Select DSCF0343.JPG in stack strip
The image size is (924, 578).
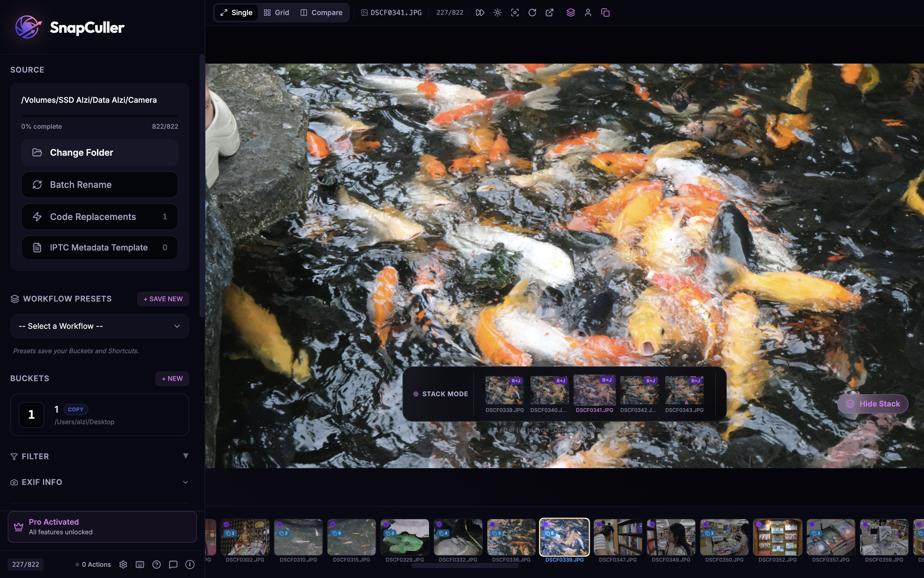click(684, 390)
